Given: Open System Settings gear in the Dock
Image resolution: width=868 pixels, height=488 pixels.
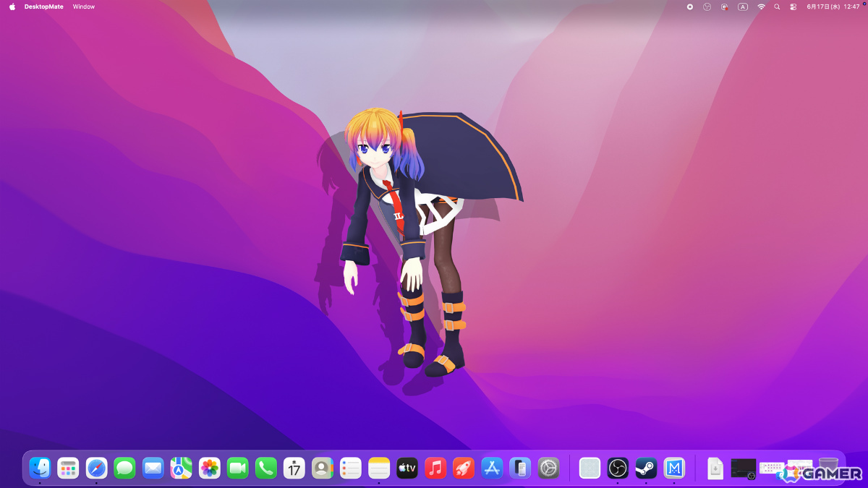Looking at the screenshot, I should click(x=548, y=468).
